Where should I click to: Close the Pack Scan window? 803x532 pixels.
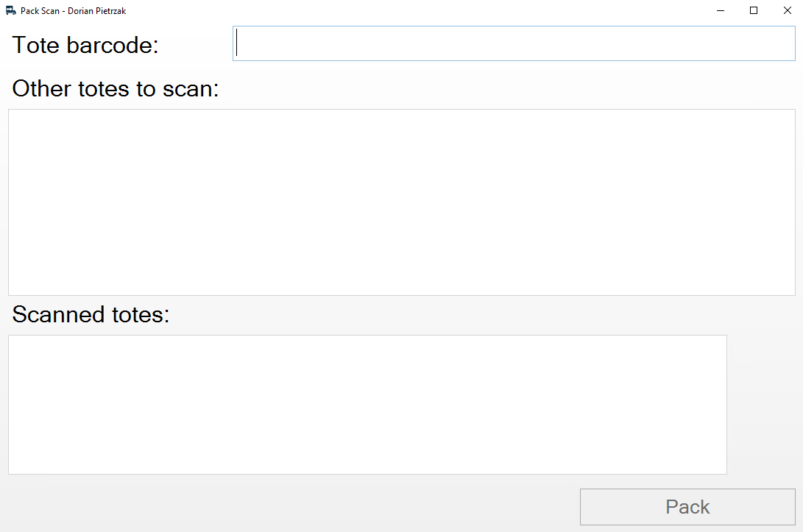[x=787, y=10]
